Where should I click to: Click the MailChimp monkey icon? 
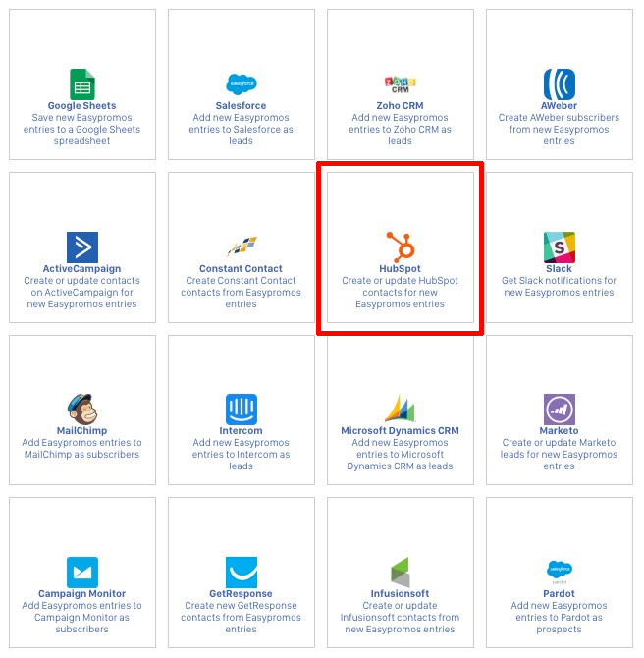[x=82, y=410]
